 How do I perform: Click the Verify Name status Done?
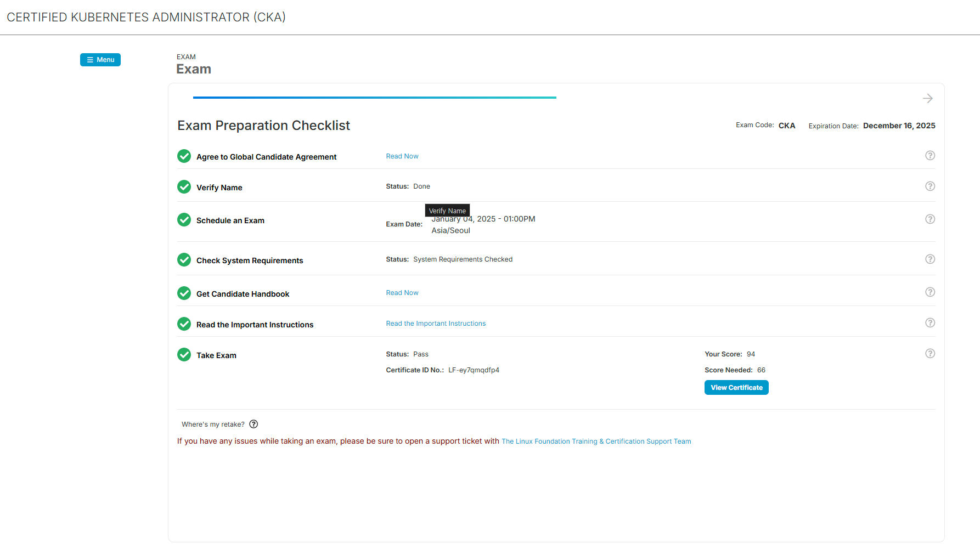421,186
